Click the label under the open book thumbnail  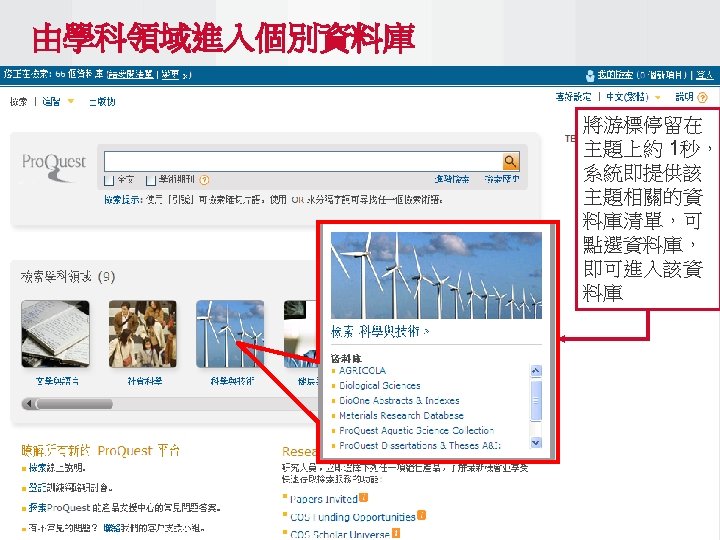pyautogui.click(x=57, y=381)
